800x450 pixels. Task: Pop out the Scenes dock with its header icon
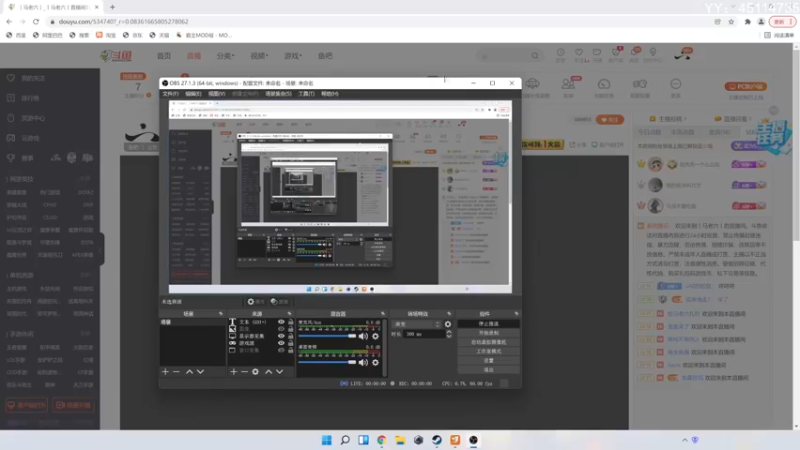[x=221, y=314]
